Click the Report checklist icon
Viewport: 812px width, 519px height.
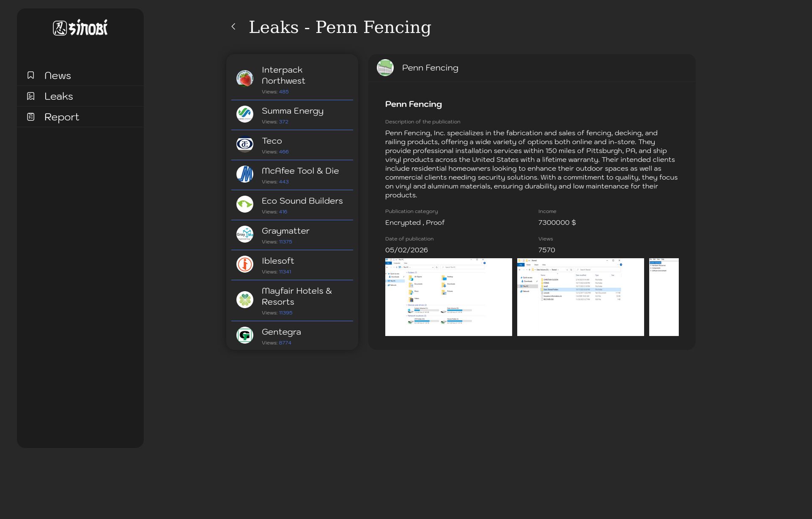[x=31, y=117]
